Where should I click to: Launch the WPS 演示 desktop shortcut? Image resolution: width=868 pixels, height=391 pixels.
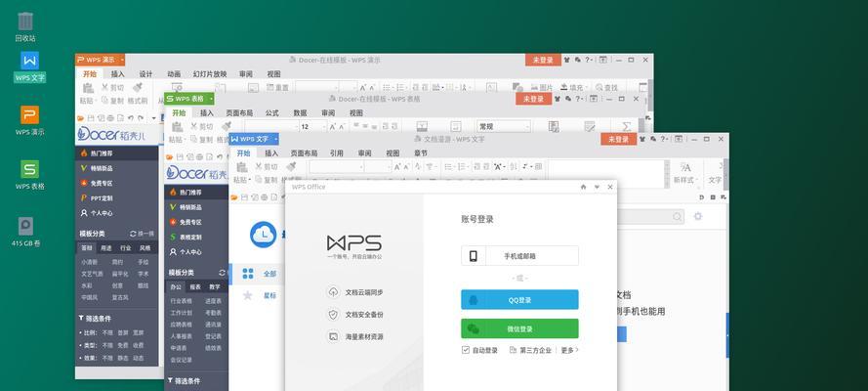[x=29, y=120]
